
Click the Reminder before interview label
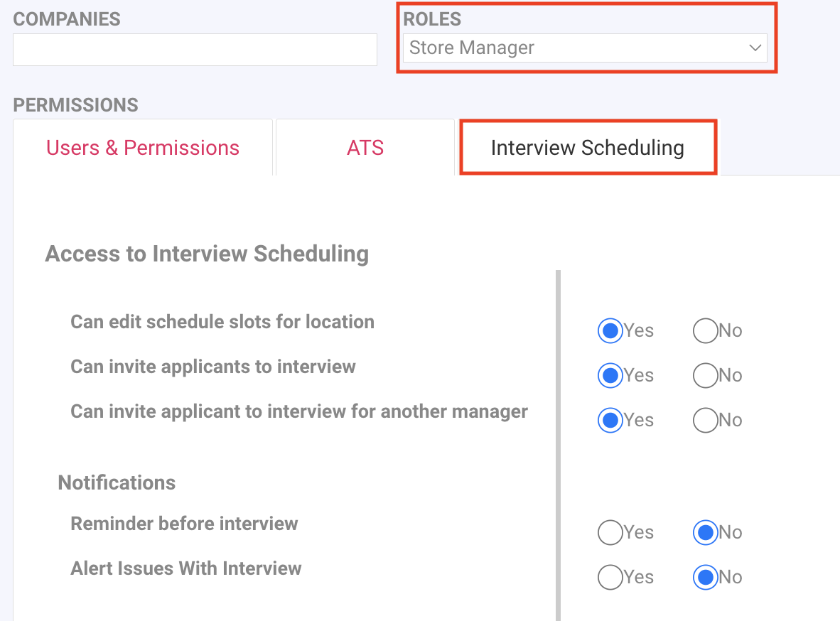tap(184, 524)
